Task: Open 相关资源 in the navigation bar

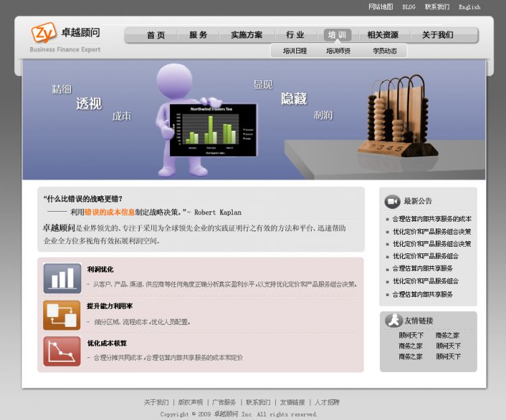Action: point(383,35)
